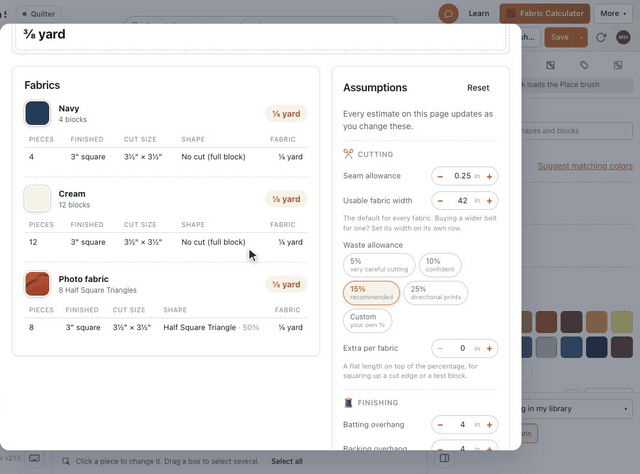Toggle the panel layout icon in bottom bar
Image resolution: width=640 pixels, height=474 pixels.
[444, 458]
